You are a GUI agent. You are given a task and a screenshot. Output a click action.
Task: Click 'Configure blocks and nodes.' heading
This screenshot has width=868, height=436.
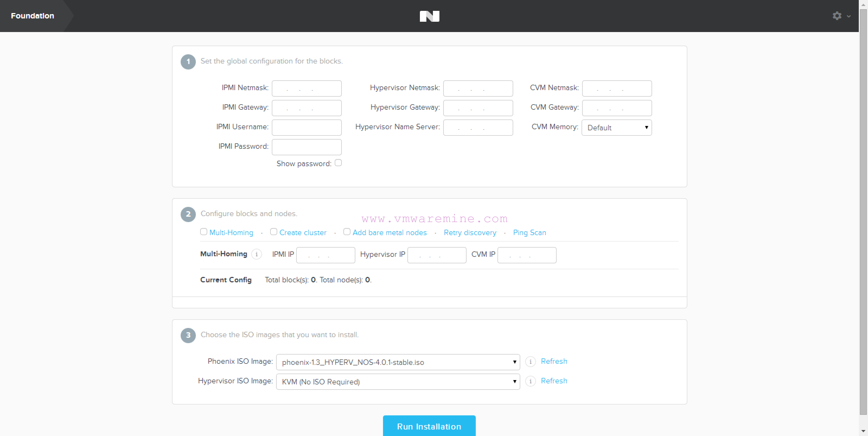tap(249, 213)
